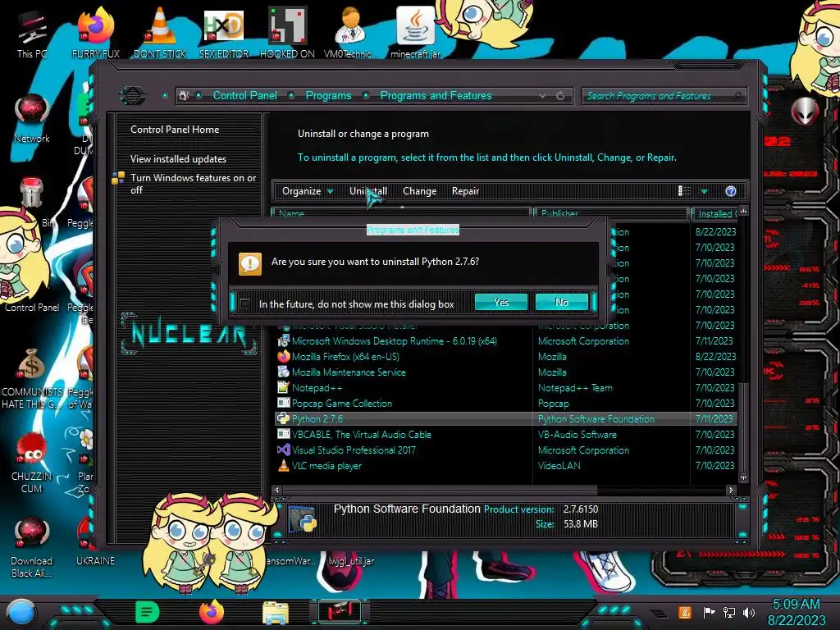The image size is (840, 630).
Task: Click the refresh icon in address bar
Action: click(560, 96)
